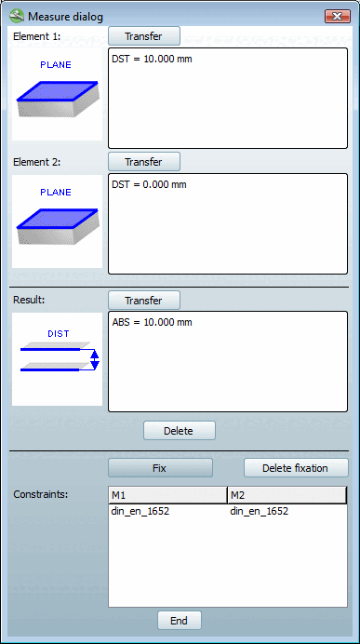
Task: Close the Measure dialog window
Action: pos(337,17)
